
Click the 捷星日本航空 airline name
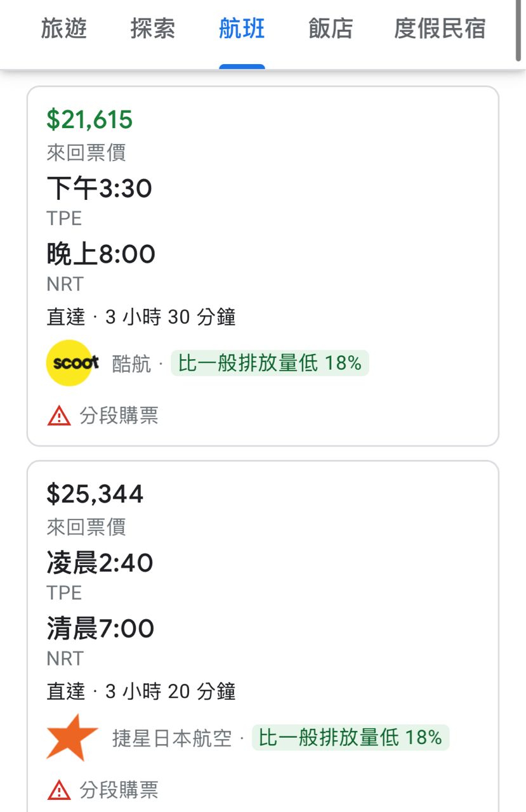coord(172,738)
